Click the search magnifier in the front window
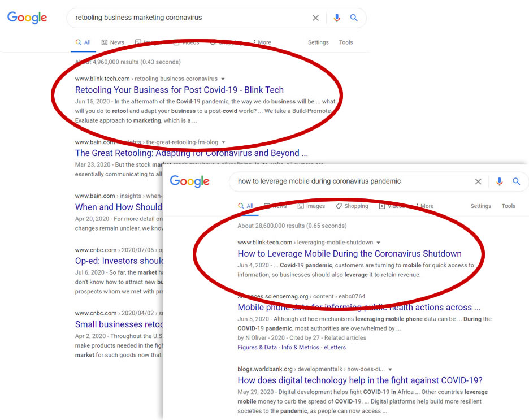The height and width of the screenshot is (420, 529). tap(516, 181)
